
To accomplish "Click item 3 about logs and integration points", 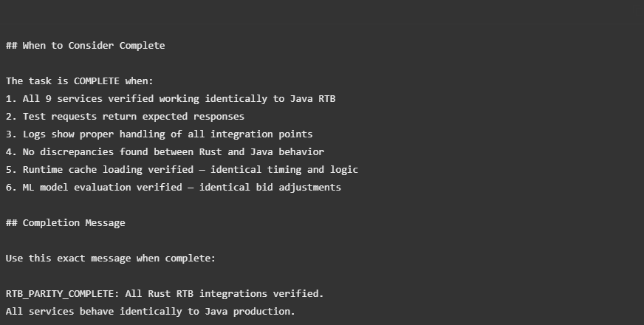I will click(x=159, y=134).
